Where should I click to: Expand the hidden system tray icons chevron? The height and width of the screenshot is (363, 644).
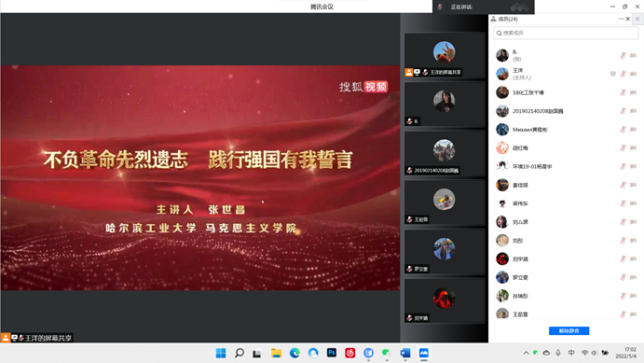[x=526, y=353]
